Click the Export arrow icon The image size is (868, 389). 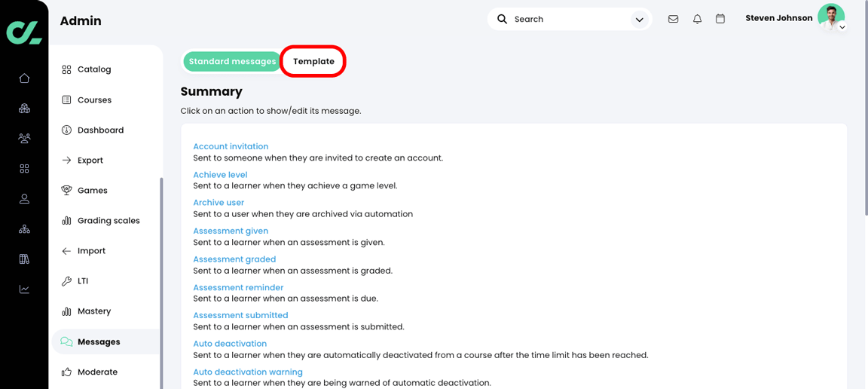(x=66, y=160)
